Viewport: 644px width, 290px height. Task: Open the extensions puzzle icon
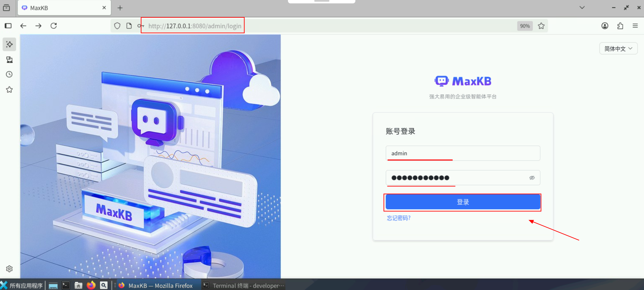pos(620,26)
